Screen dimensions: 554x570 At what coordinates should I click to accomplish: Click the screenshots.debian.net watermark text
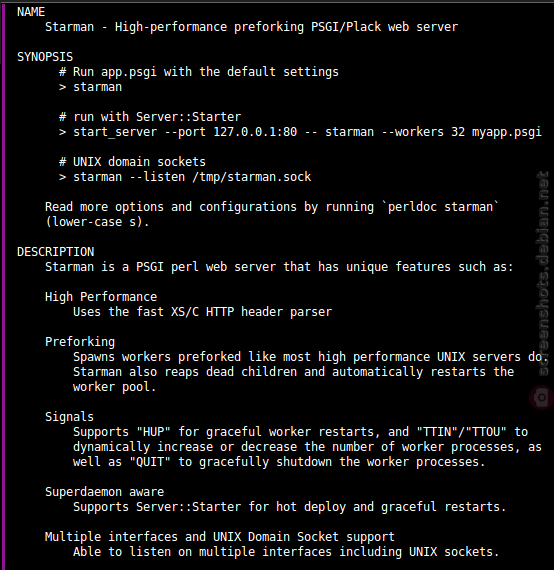[543, 273]
